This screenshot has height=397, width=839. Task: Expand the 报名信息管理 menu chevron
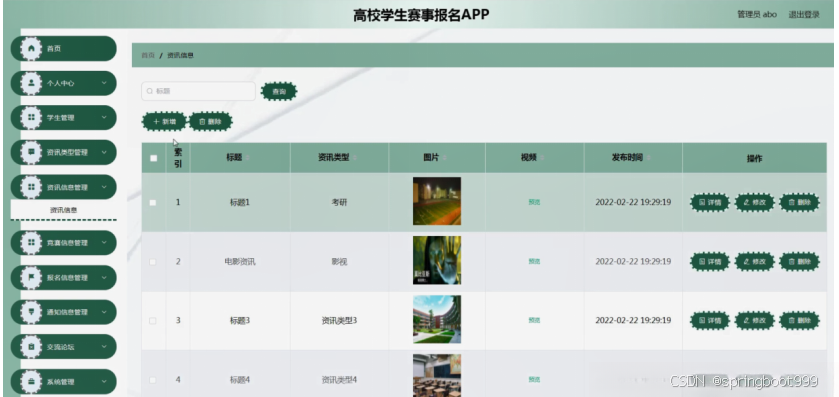(x=104, y=278)
